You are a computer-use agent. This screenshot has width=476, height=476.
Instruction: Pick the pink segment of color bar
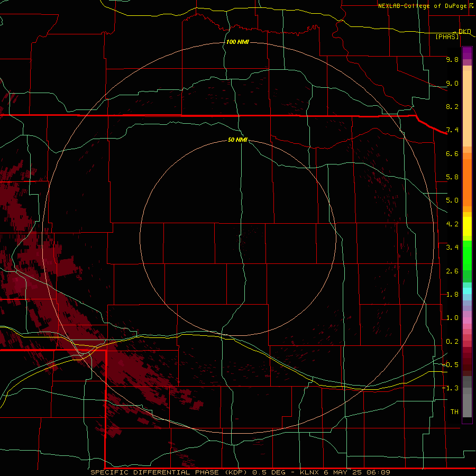coord(467,321)
